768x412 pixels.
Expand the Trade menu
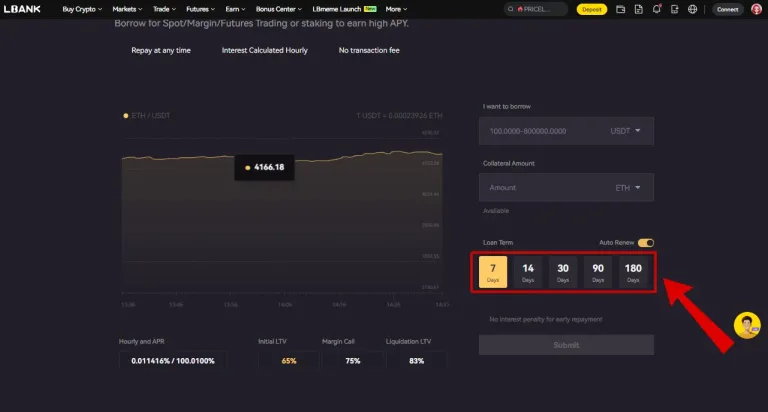point(164,9)
